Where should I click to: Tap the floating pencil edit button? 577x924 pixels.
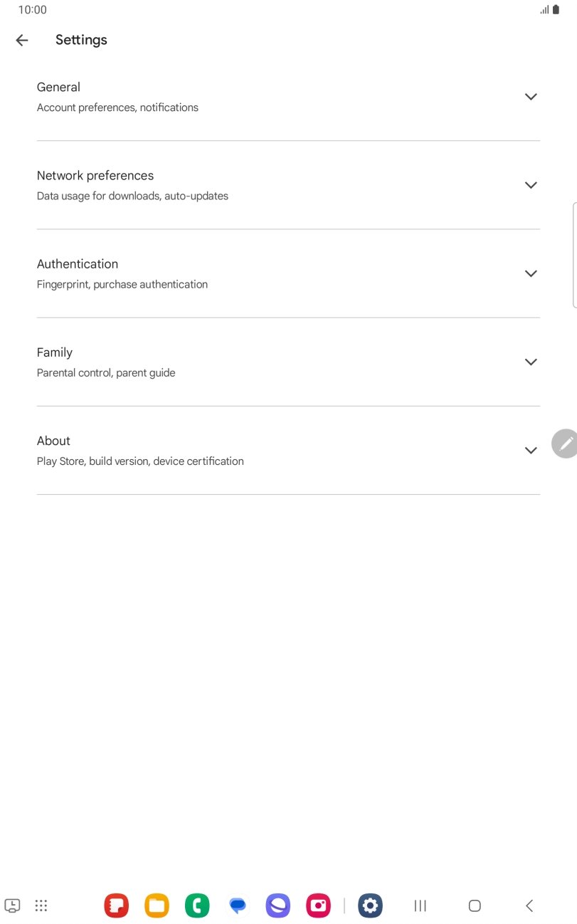(566, 443)
